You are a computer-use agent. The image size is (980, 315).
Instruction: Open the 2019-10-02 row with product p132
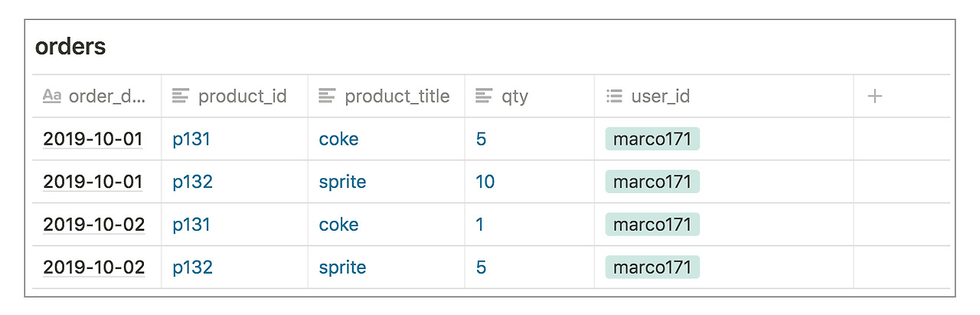[x=93, y=267]
